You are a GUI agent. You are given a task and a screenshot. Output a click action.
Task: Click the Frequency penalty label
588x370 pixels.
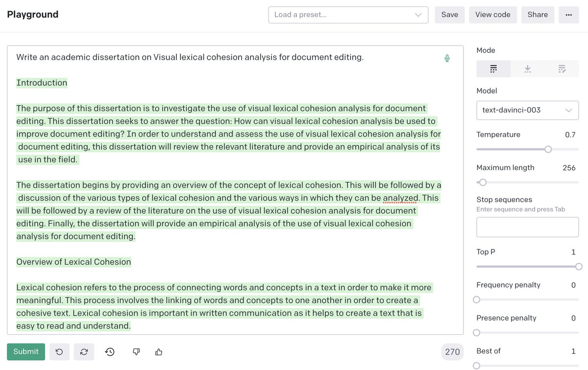click(508, 285)
